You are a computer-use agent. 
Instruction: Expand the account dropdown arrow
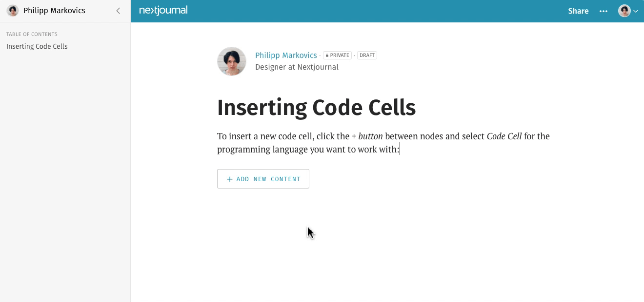pos(636,11)
